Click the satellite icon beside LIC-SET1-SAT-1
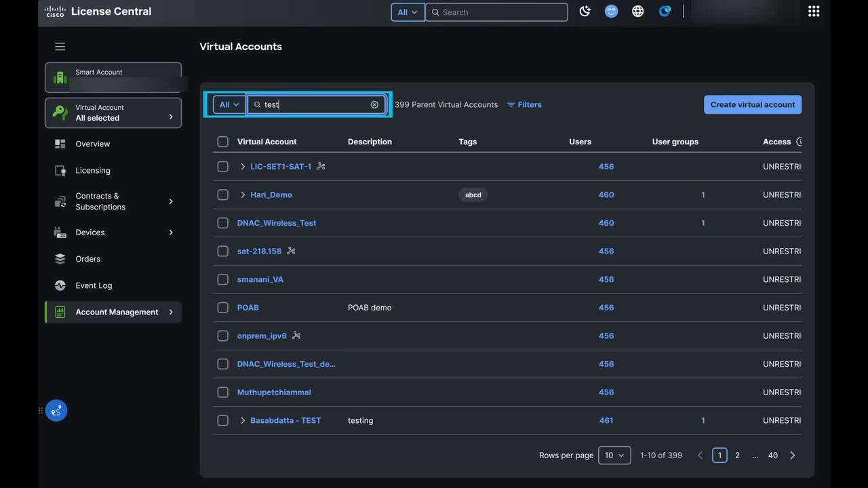 point(321,166)
